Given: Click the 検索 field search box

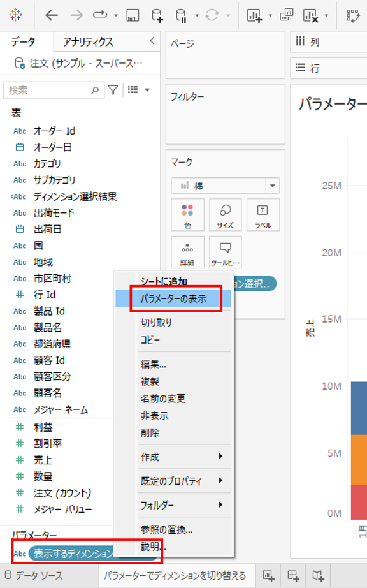Looking at the screenshot, I should [54, 91].
